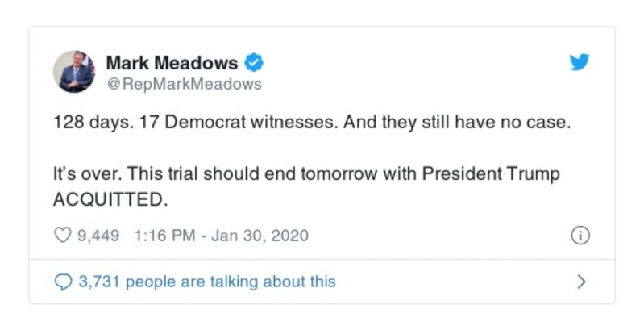Click the circled info icon

coord(580,236)
